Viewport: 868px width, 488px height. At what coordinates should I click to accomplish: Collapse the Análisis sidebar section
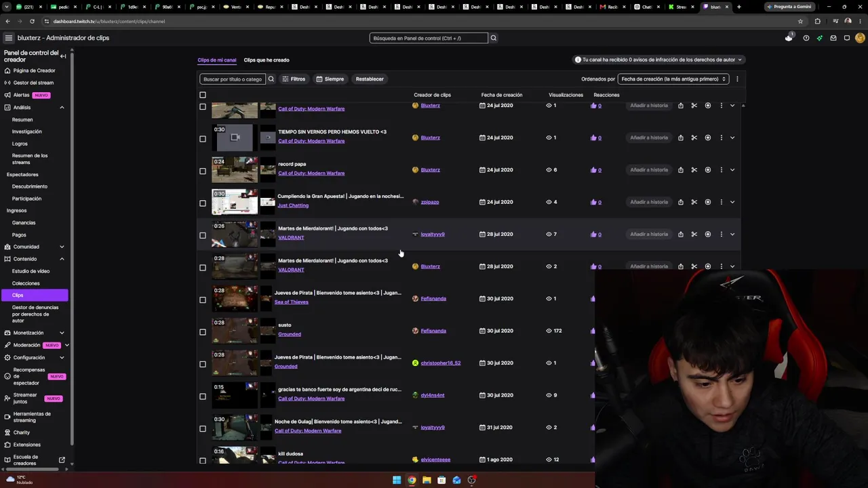tap(62, 107)
